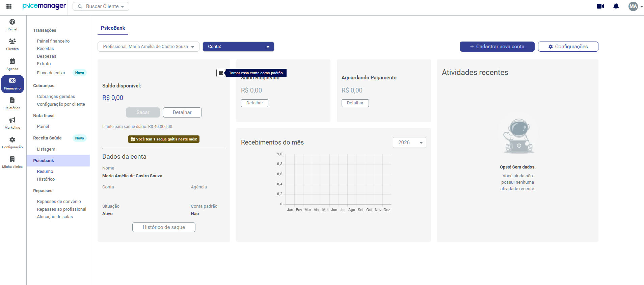Screen dimensions: 644x285
Task: Change year in the 2026 dropdown
Action: click(x=409, y=142)
